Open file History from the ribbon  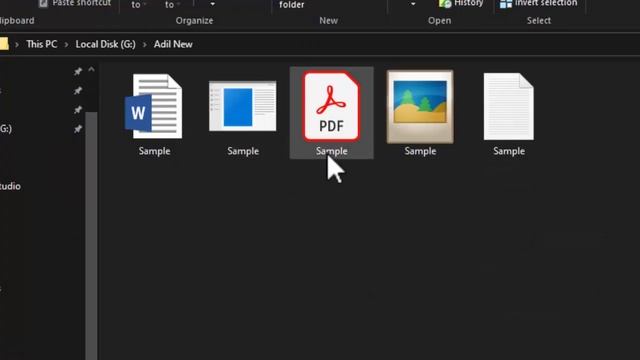(x=461, y=3)
